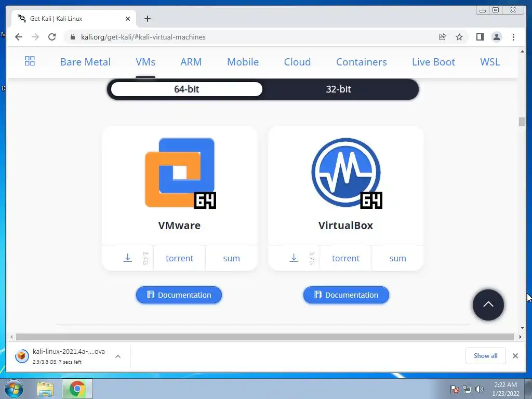Go to the Live Boot section
The width and height of the screenshot is (532, 399).
433,62
